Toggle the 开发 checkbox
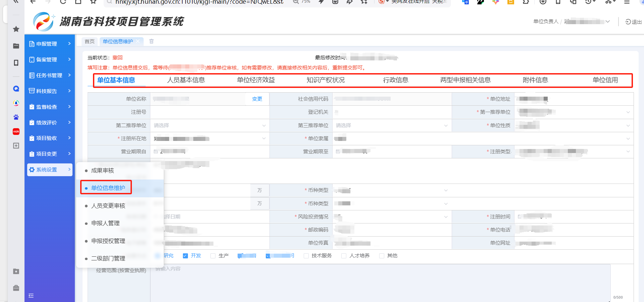This screenshot has height=302, width=644. [x=185, y=256]
